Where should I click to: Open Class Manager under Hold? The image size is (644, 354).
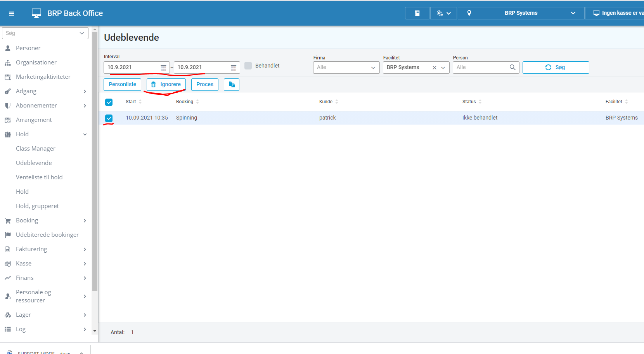(x=36, y=149)
